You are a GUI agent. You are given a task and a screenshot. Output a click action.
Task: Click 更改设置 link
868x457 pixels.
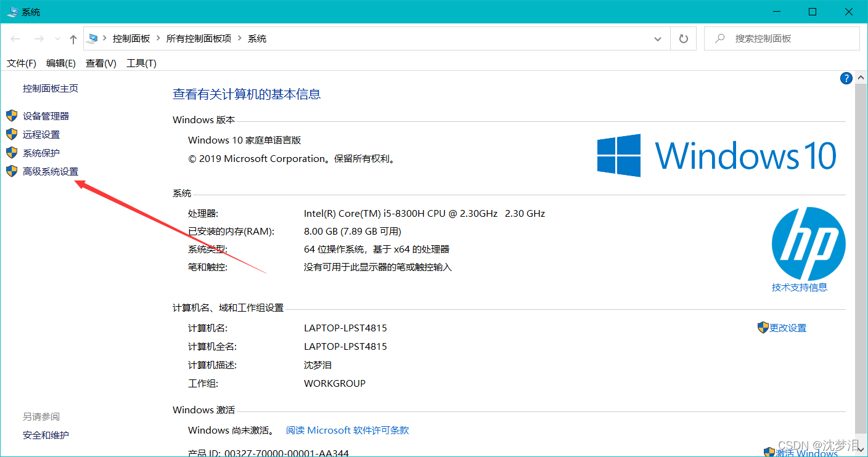pos(788,328)
